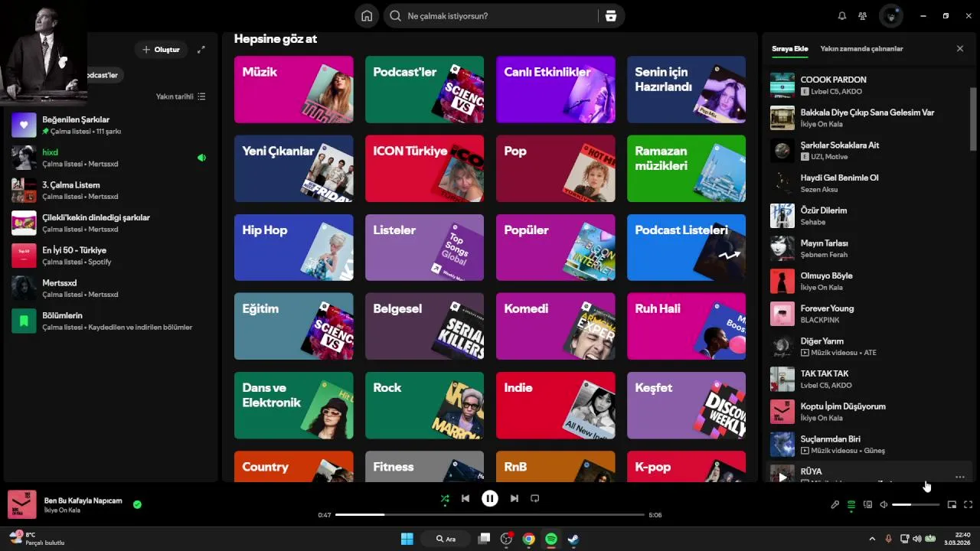Image resolution: width=980 pixels, height=551 pixels.
Task: Open Task View on the taskbar
Action: click(x=484, y=539)
